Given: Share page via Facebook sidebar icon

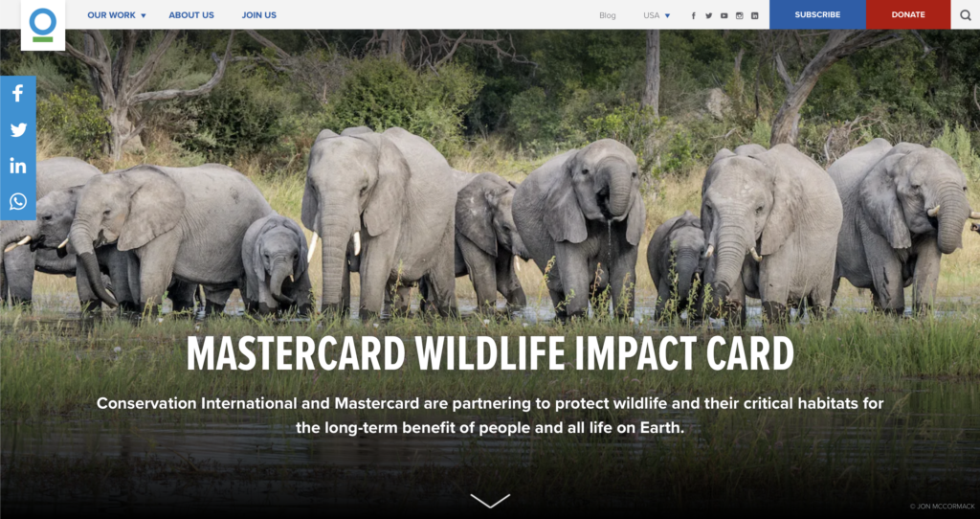Looking at the screenshot, I should click(x=18, y=94).
